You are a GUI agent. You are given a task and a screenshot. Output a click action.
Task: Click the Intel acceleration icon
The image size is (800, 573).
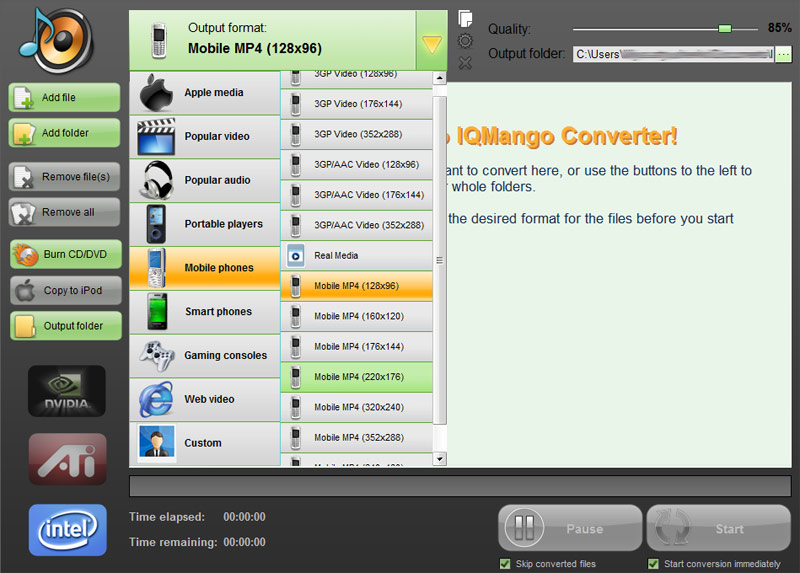click(68, 530)
